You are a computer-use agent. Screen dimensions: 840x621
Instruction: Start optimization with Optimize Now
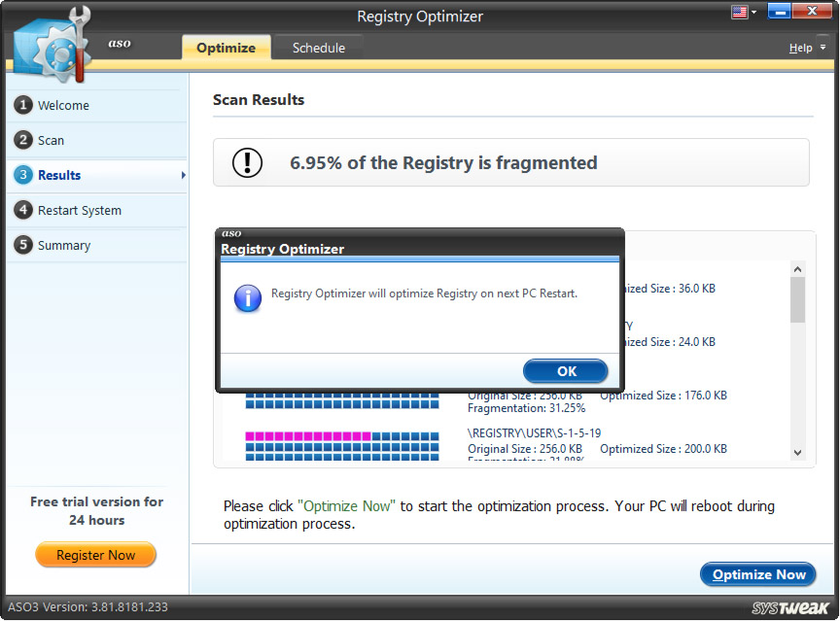pos(757,574)
